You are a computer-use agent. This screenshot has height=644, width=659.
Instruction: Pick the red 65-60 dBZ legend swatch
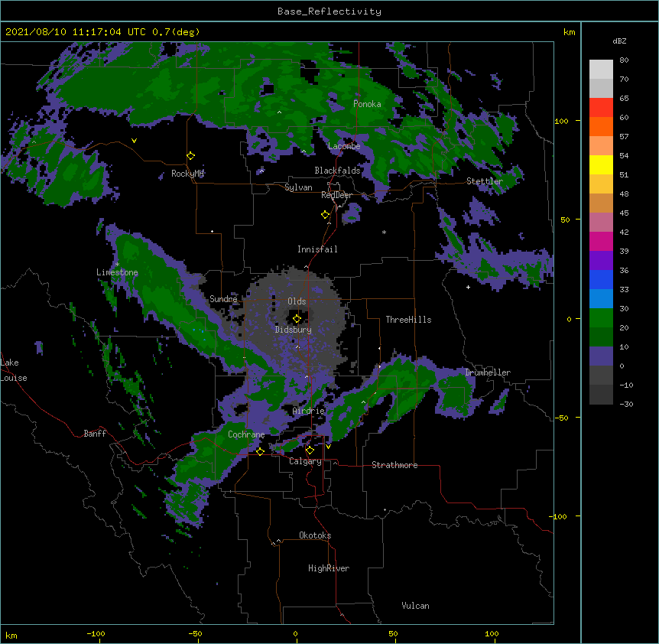(x=601, y=108)
